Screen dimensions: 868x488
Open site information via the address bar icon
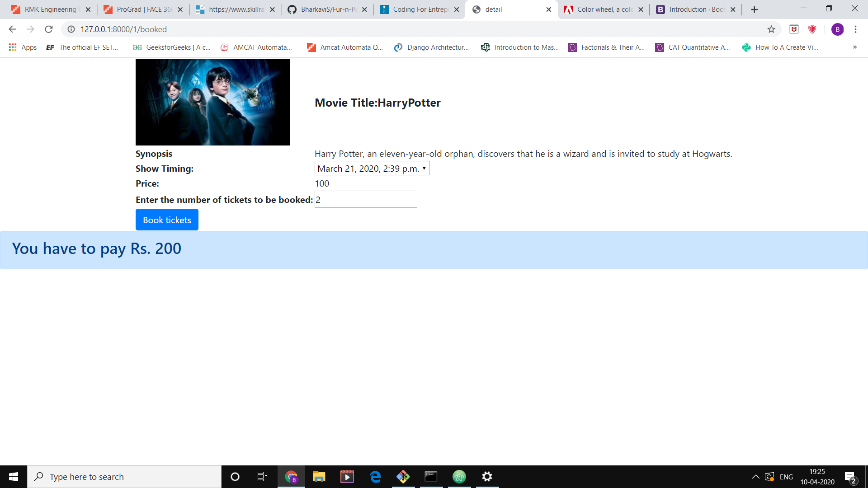point(71,29)
